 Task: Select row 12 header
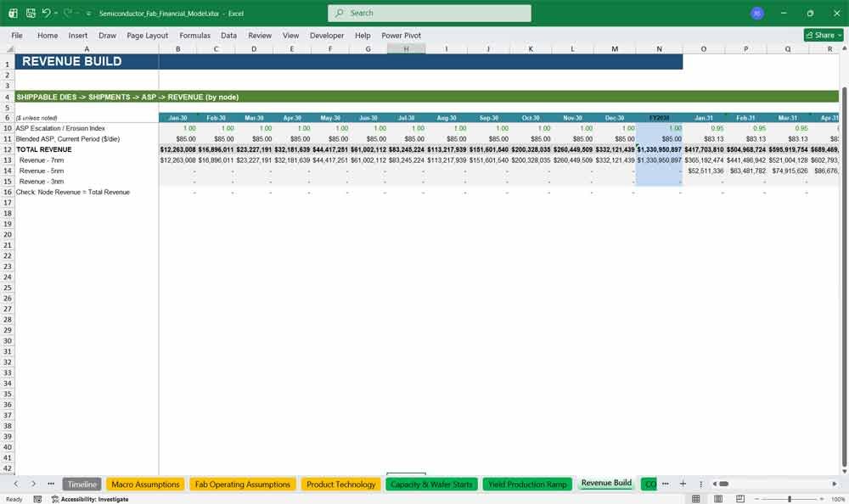pyautogui.click(x=8, y=149)
